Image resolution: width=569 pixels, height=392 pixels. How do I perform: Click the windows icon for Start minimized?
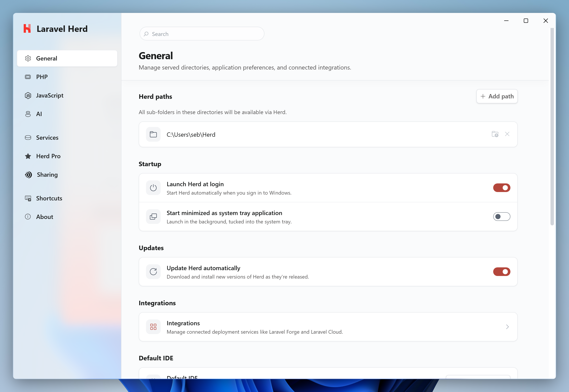click(153, 217)
